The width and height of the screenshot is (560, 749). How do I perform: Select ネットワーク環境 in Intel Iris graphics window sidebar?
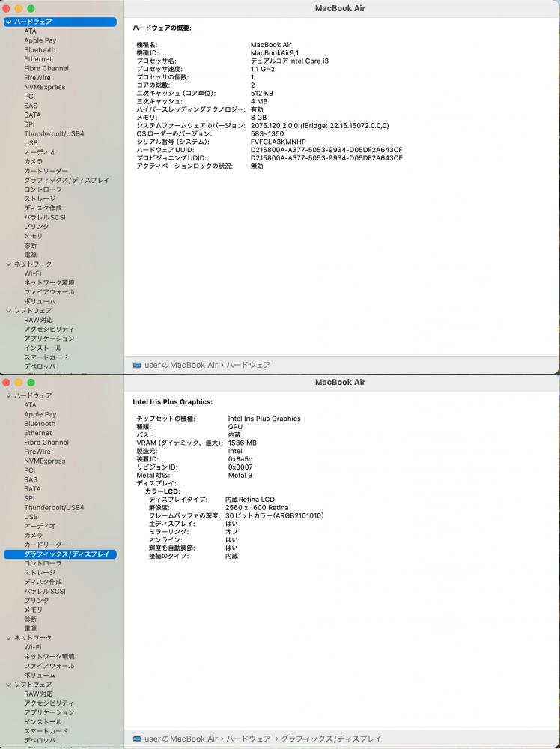coord(49,657)
